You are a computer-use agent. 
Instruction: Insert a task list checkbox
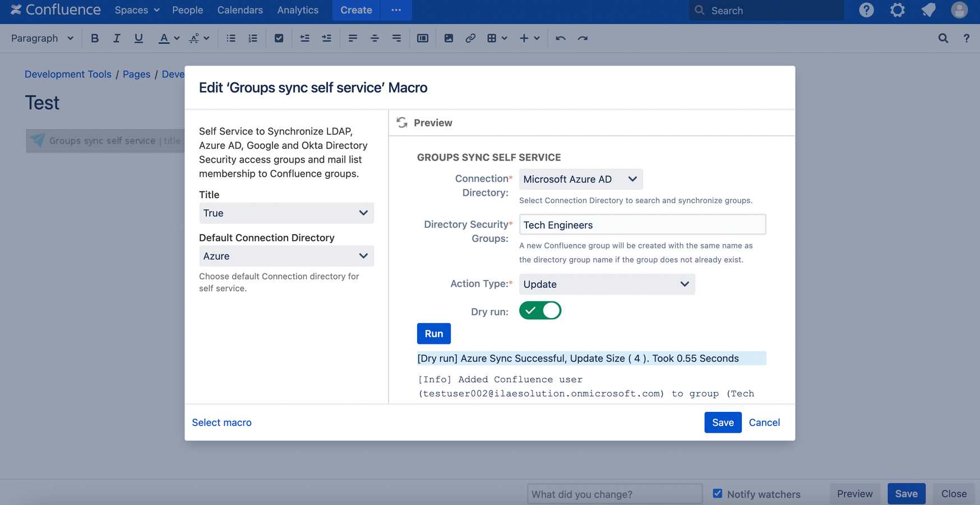279,38
